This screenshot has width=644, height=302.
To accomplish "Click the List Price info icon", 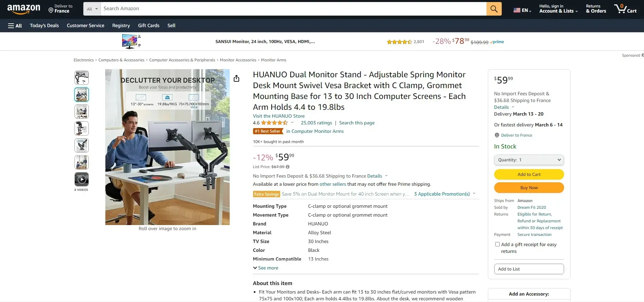I will click(x=288, y=167).
